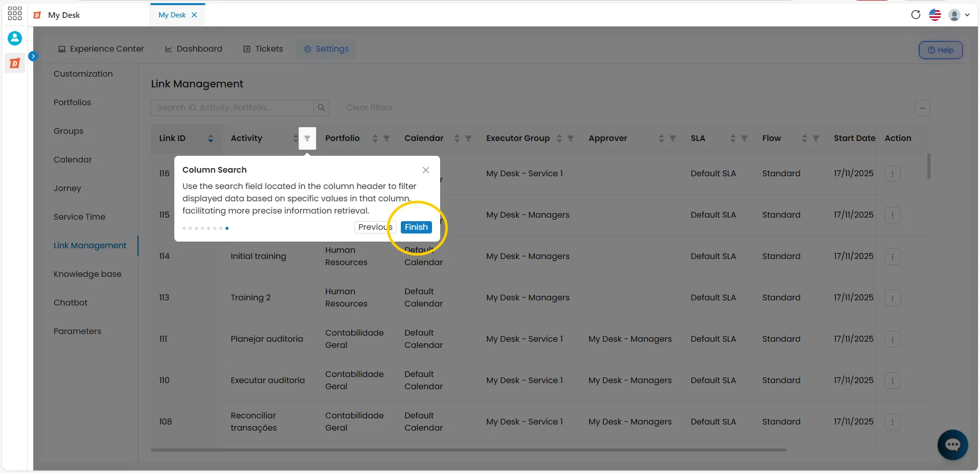The height and width of the screenshot is (473, 980).
Task: Open the table options ellipsis button
Action: [922, 108]
